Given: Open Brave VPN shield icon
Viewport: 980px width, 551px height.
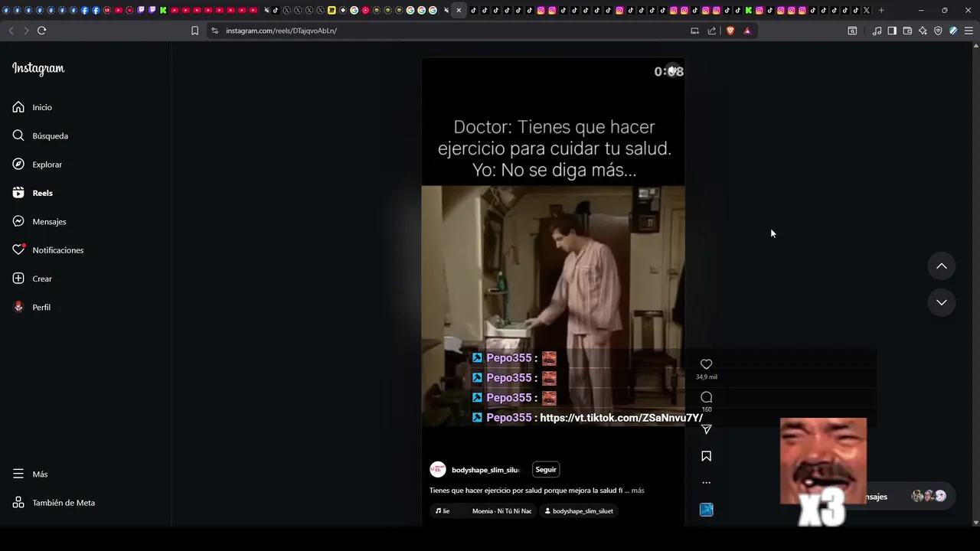Looking at the screenshot, I should (938, 31).
